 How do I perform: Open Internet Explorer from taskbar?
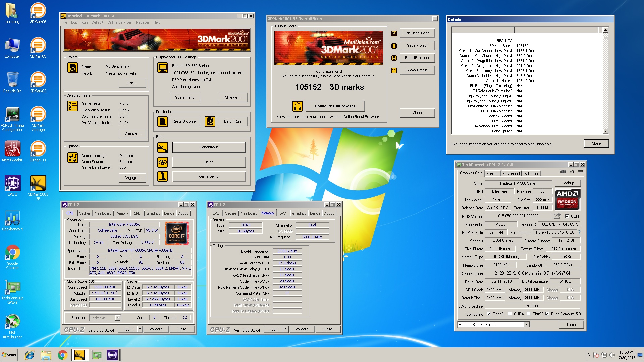coord(30,355)
